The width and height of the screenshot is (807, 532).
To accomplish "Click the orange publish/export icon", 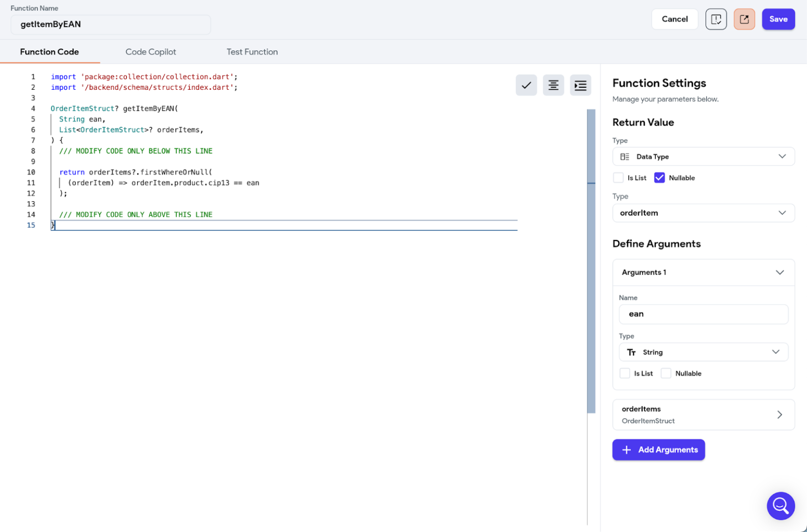I will tap(744, 19).
